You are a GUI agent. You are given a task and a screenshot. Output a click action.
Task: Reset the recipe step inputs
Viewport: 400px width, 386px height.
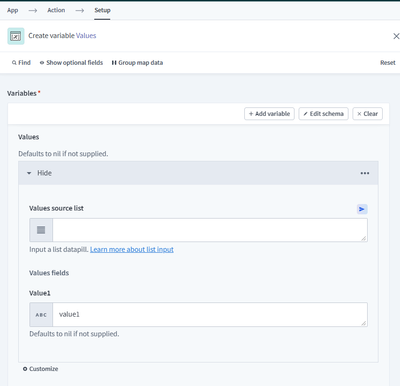point(388,63)
